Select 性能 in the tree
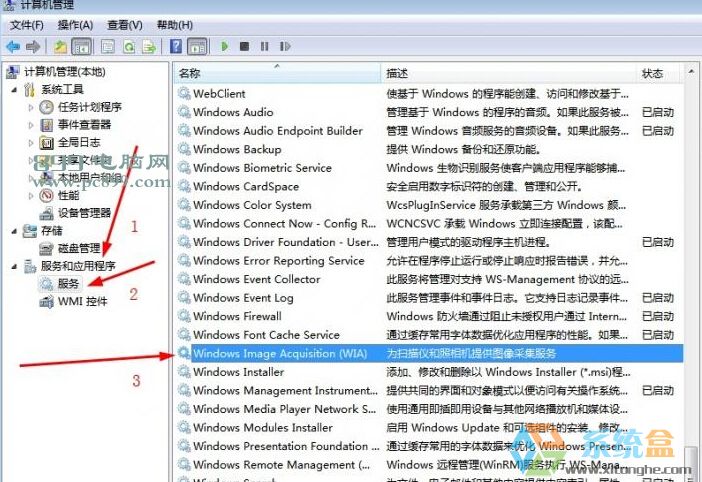Viewport: 702px width, 482px height. (x=68, y=196)
